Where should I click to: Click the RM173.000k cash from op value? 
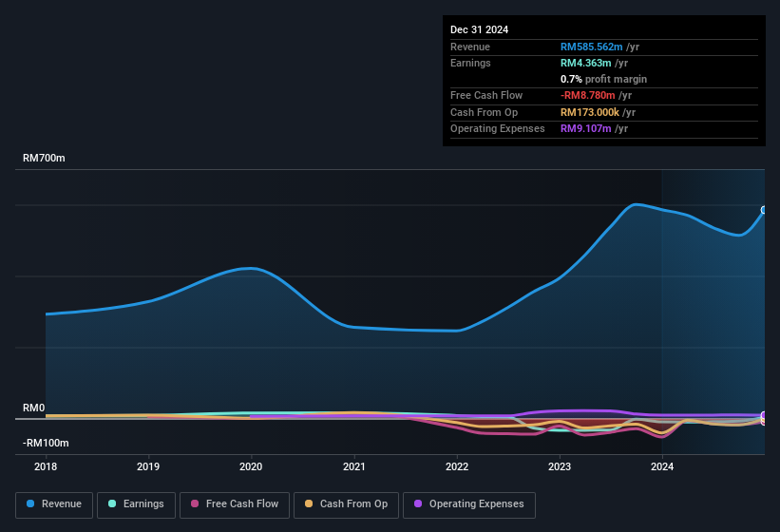click(589, 112)
